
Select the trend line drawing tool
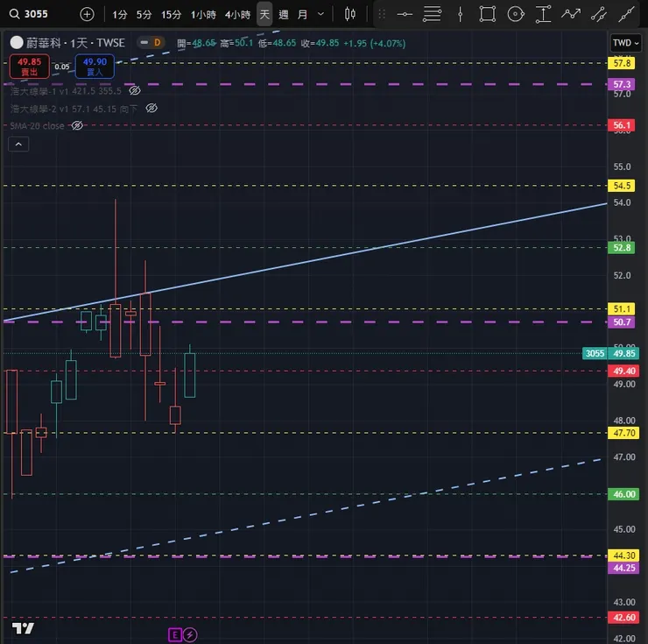(x=626, y=15)
